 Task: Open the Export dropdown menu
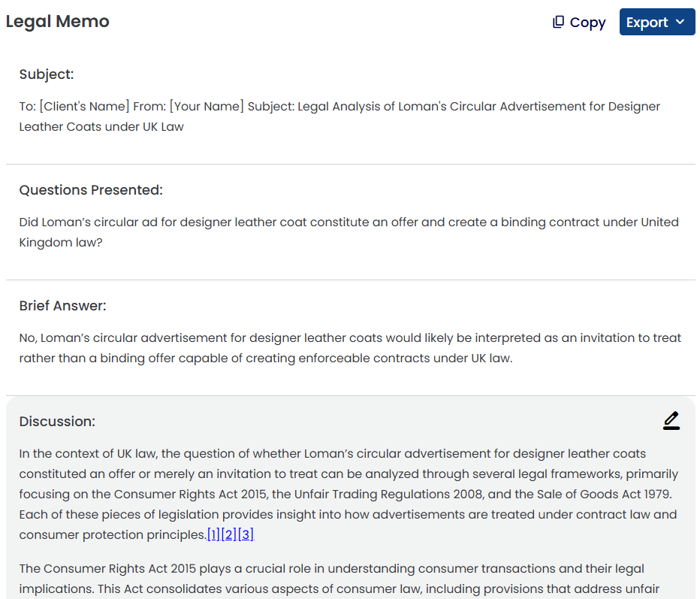656,22
